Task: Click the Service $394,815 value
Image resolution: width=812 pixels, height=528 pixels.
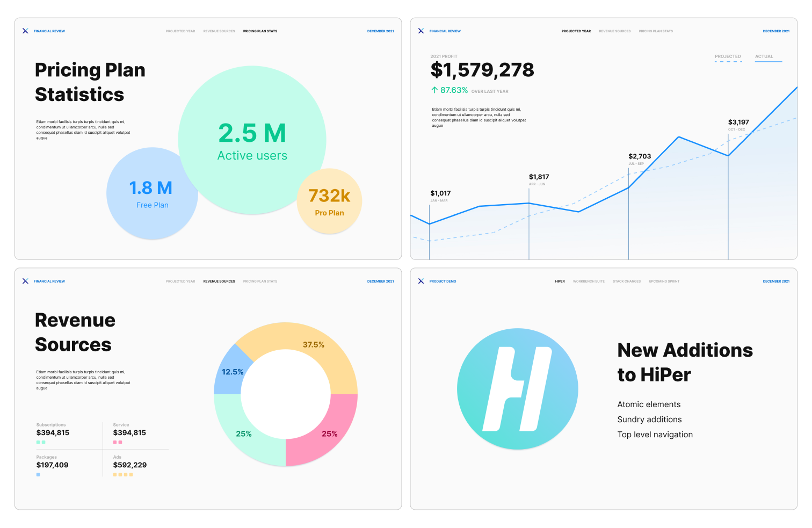Action: [x=129, y=433]
